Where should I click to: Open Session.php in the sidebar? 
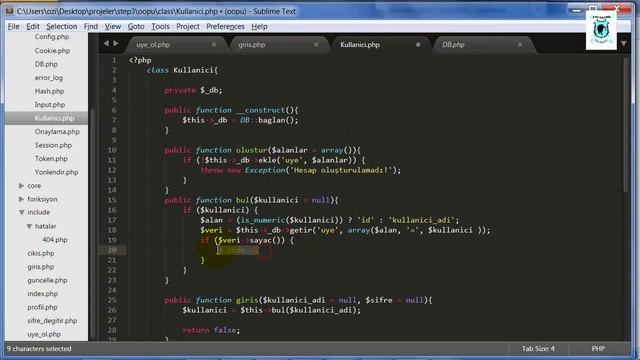point(53,145)
